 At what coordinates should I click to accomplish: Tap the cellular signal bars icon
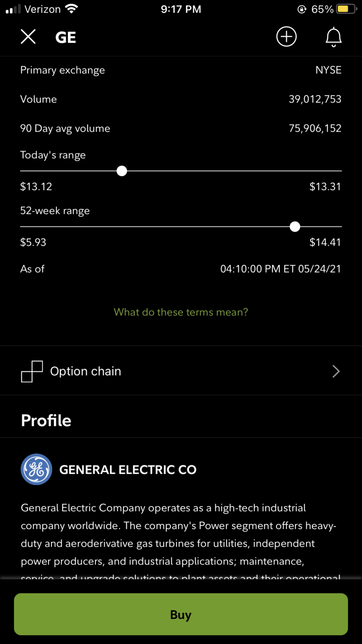(x=13, y=9)
